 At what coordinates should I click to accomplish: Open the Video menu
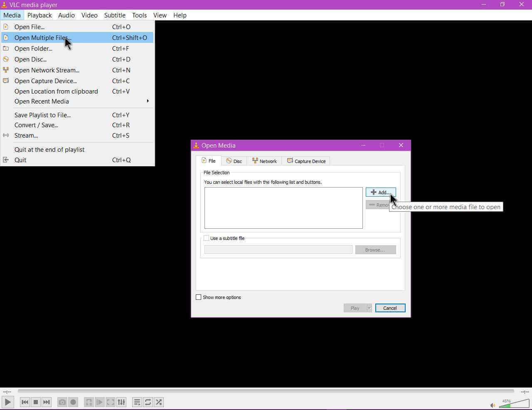point(89,15)
